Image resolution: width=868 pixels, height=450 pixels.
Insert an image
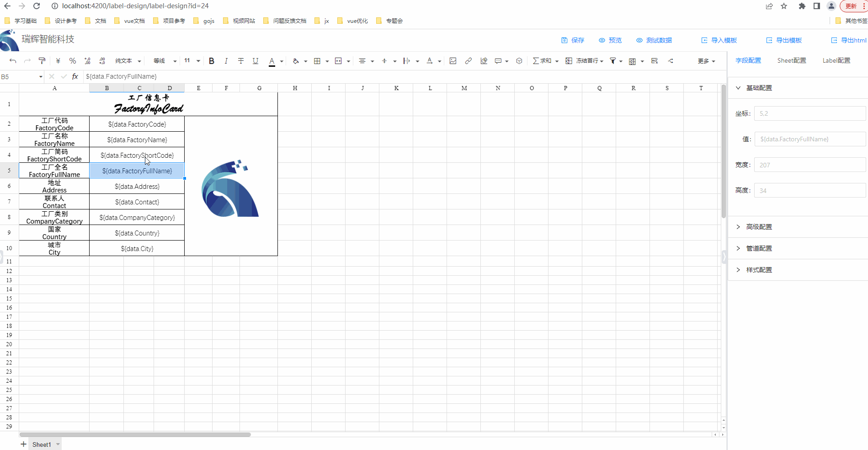(453, 61)
